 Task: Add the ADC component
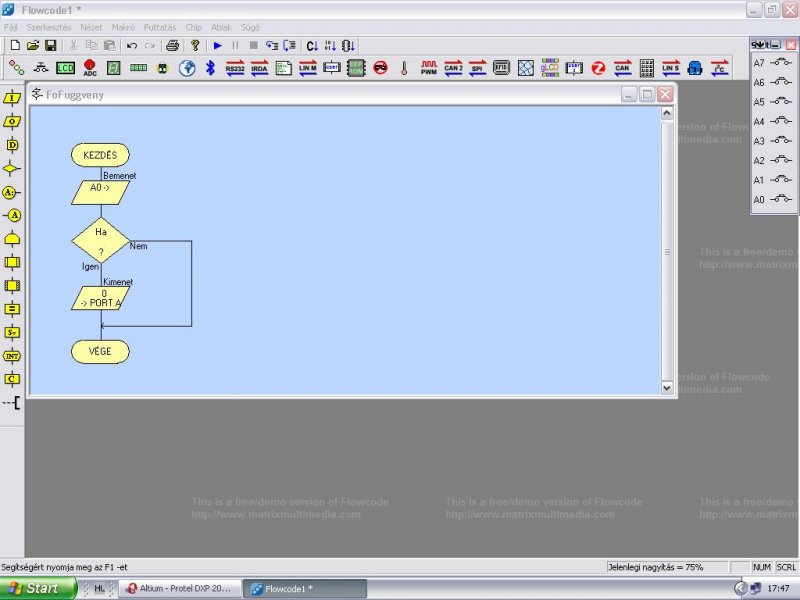90,68
